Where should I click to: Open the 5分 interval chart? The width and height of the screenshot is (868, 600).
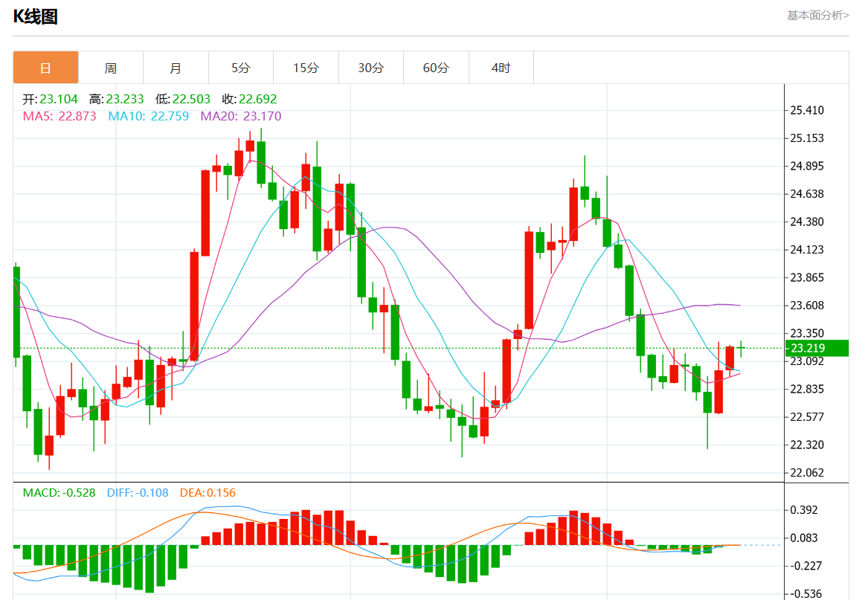[240, 68]
